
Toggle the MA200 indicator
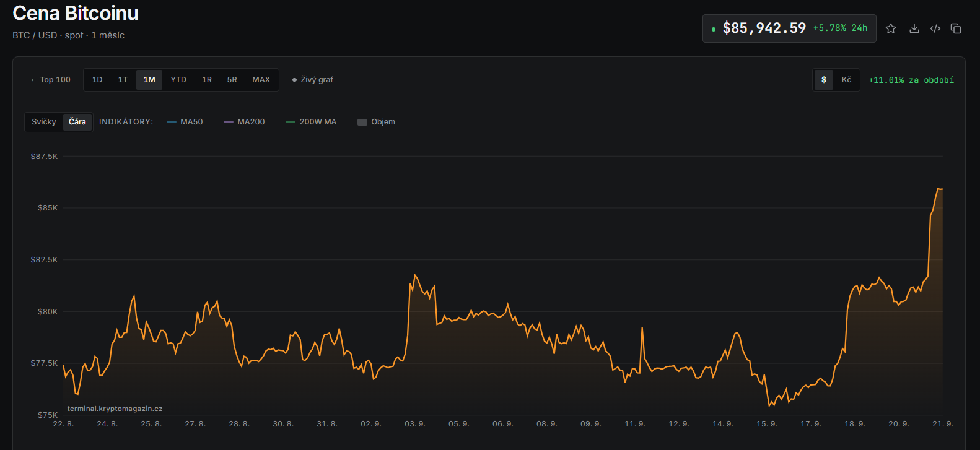244,122
